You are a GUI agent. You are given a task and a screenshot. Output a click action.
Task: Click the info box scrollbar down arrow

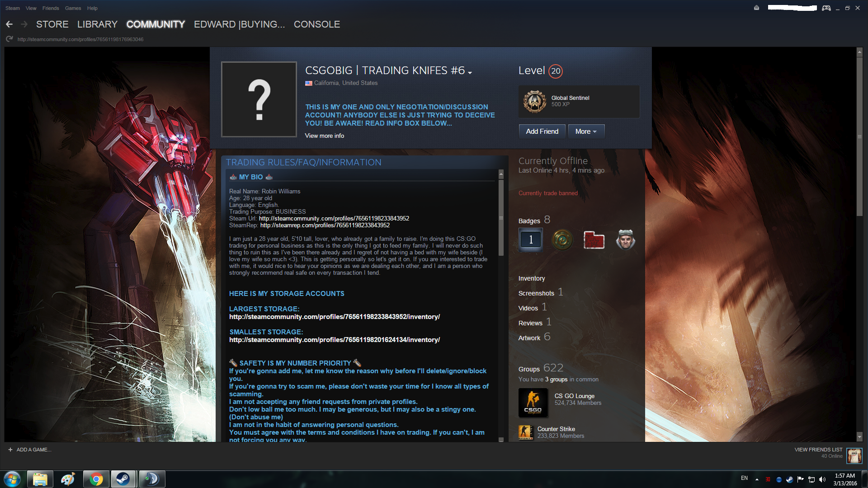501,439
